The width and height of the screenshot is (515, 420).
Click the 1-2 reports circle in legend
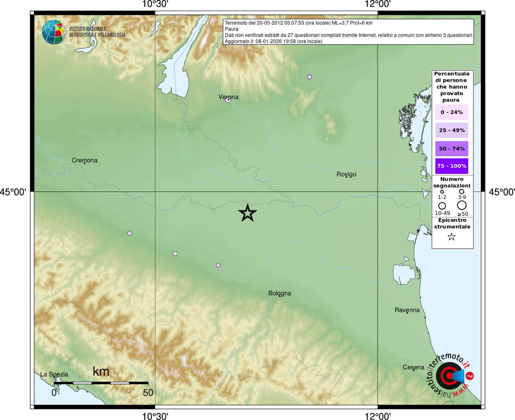(442, 192)
